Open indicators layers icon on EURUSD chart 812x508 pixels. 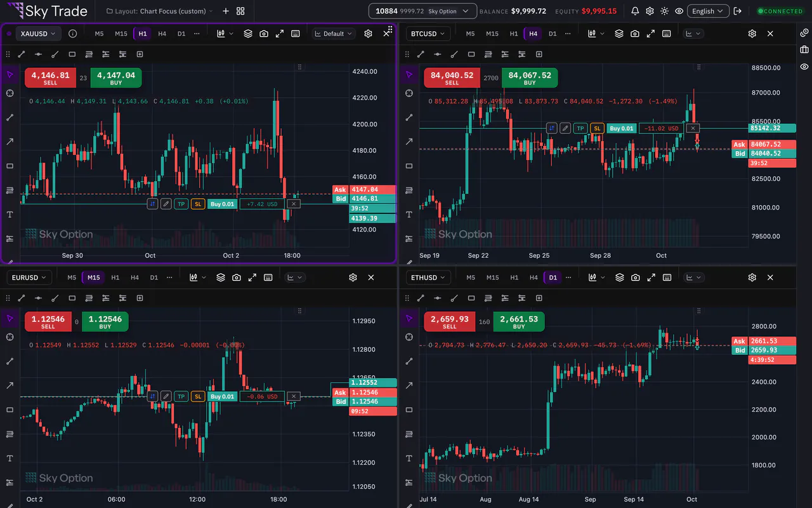[221, 277]
